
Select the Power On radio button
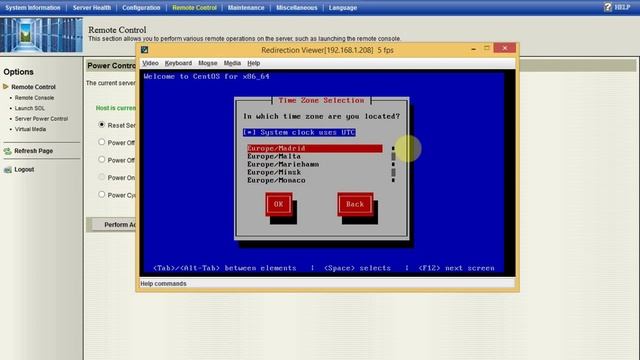102,177
